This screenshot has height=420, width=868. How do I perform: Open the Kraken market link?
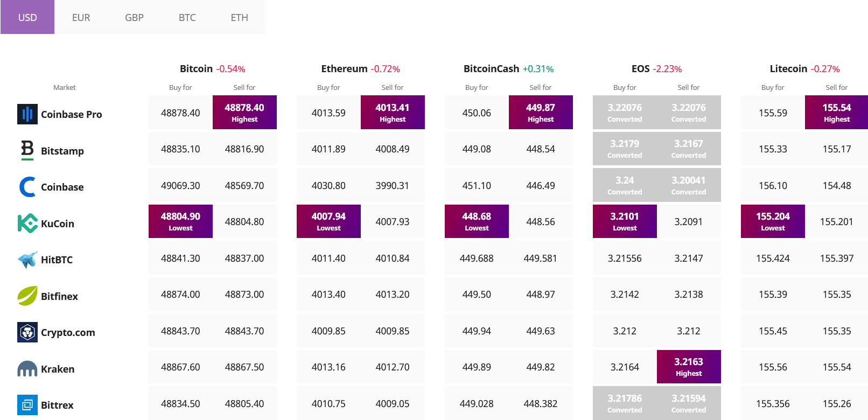pos(58,369)
